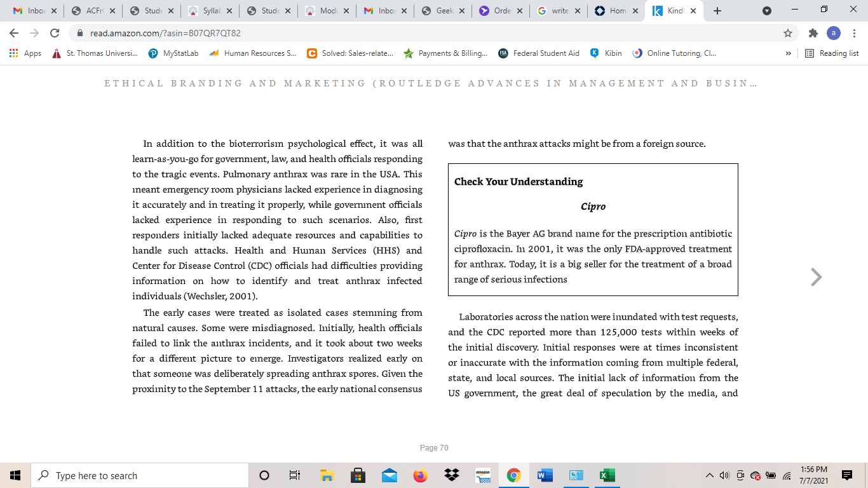Open a new browser tab
This screenshot has height=488, width=868.
(717, 11)
